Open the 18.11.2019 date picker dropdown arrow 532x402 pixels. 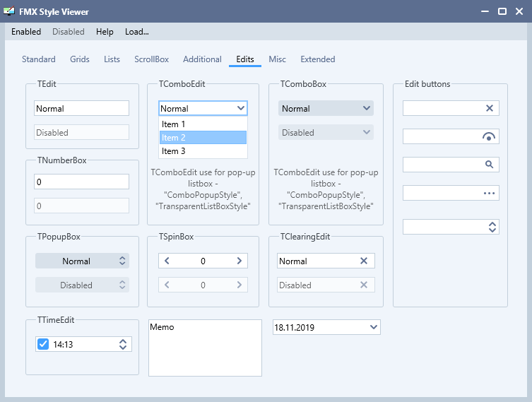[374, 327]
